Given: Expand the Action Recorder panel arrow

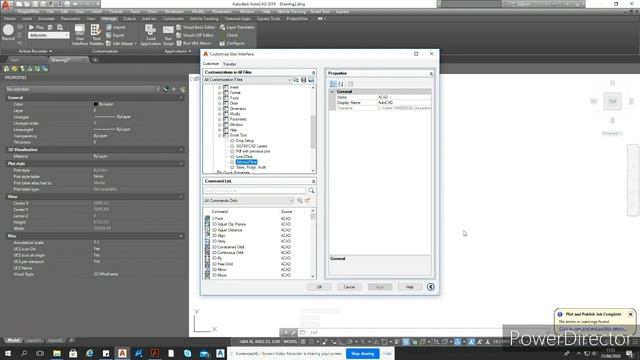Looking at the screenshot, I should tap(51, 51).
